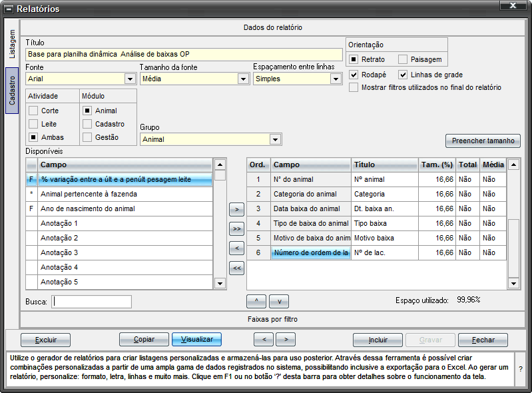Screen dimensions: 532x393
Task: Open Espaçamento entre linhas dropdown
Action: pos(336,79)
